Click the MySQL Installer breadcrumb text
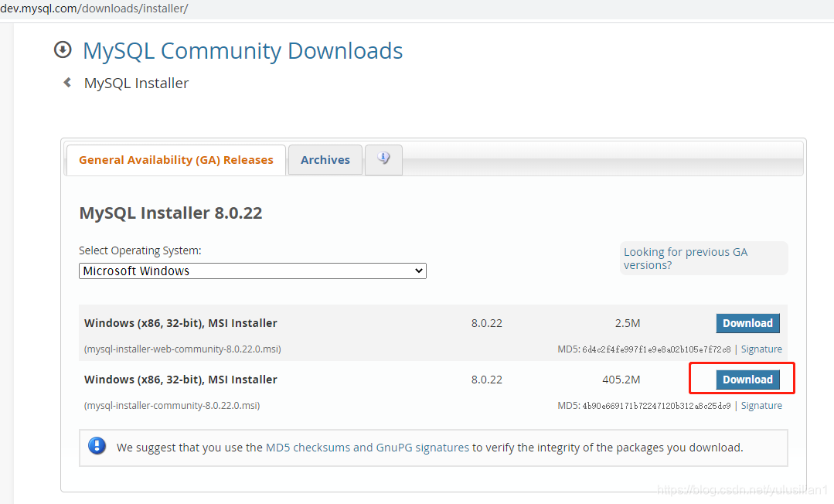 [136, 83]
